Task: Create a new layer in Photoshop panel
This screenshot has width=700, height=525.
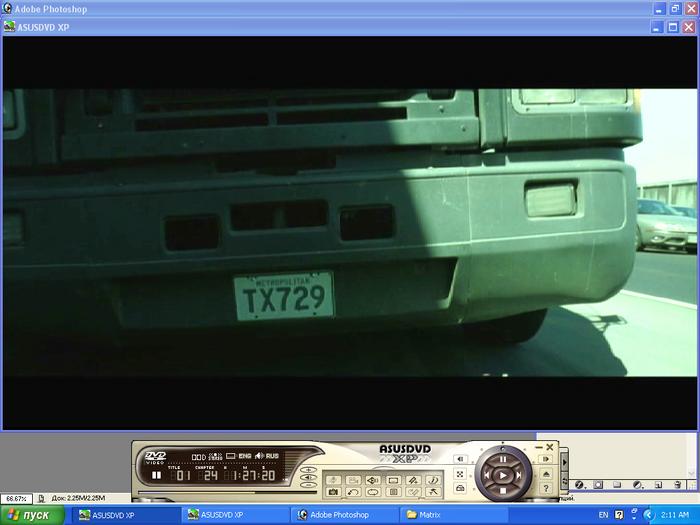Action: (x=658, y=484)
